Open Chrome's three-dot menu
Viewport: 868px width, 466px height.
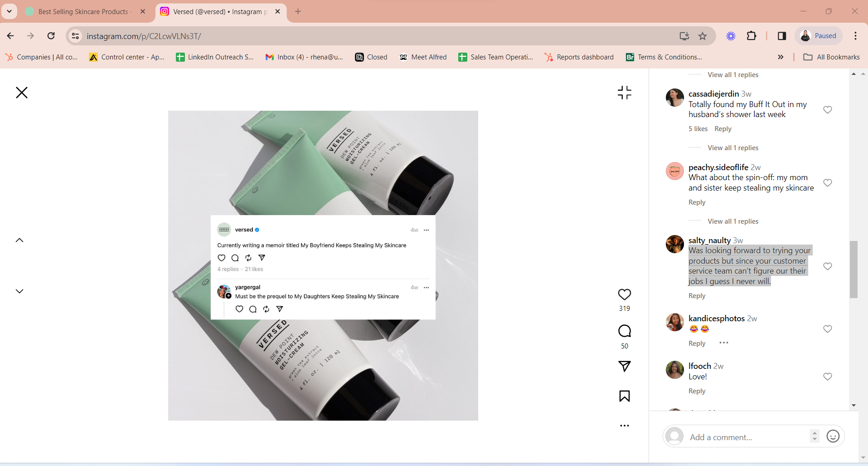pyautogui.click(x=856, y=36)
